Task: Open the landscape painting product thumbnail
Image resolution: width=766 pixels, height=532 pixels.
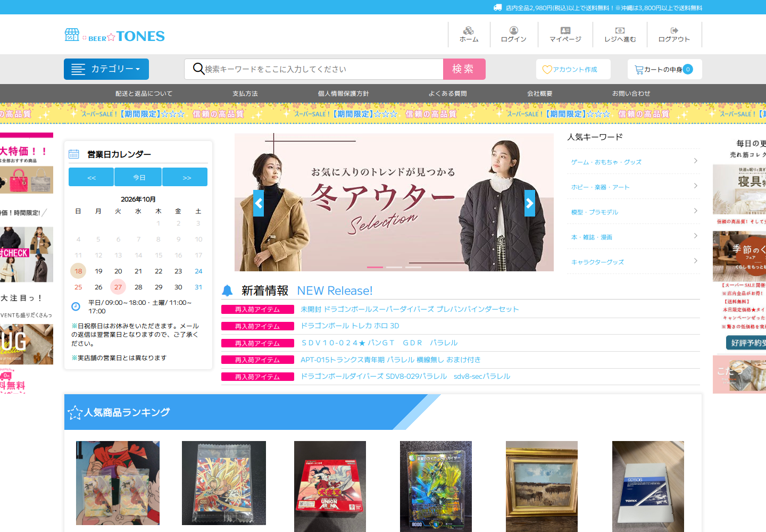Action: point(542,486)
